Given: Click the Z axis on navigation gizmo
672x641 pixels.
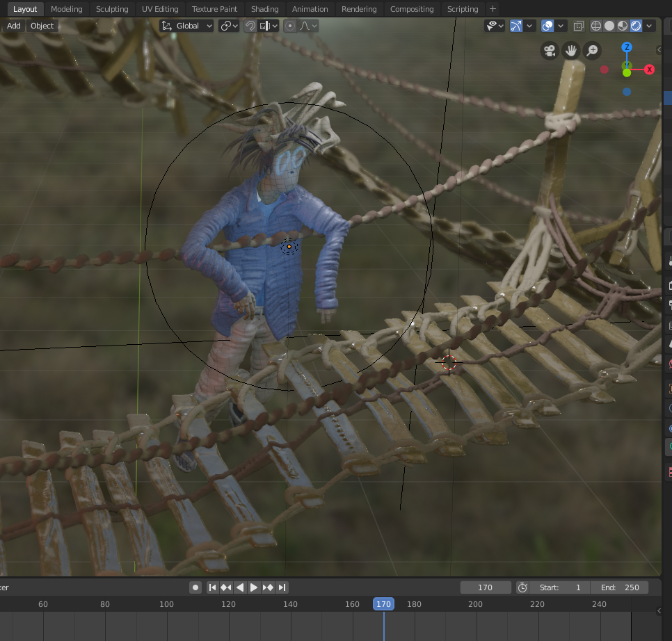Looking at the screenshot, I should [x=626, y=47].
